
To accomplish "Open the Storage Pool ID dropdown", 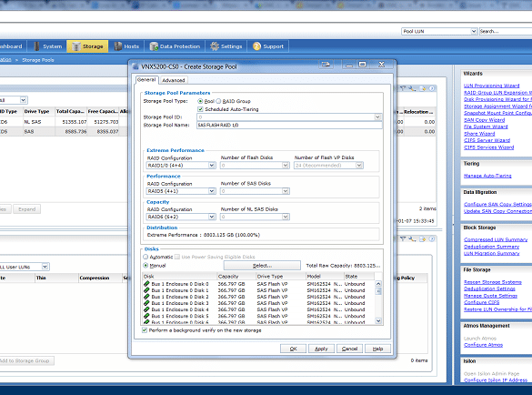I will (x=377, y=117).
